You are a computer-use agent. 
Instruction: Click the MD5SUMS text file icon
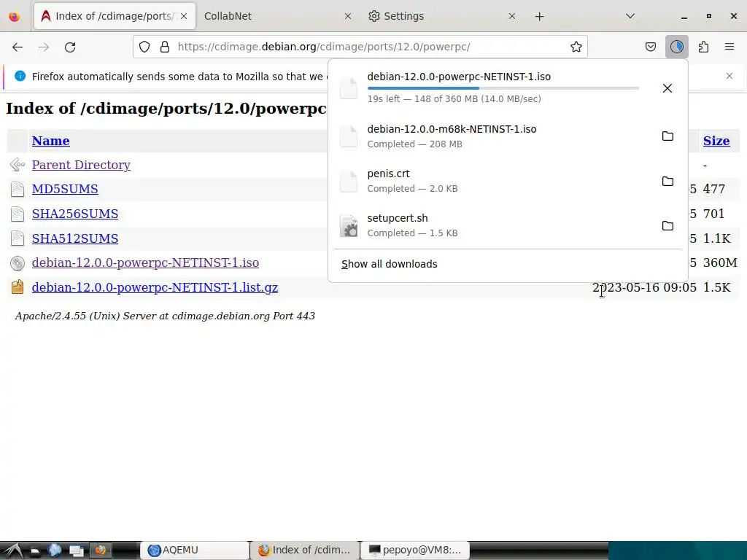18,189
